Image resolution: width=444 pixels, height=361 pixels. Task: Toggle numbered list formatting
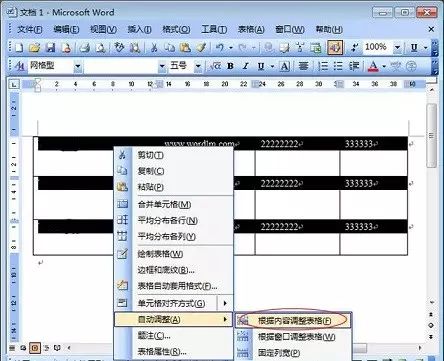[323, 66]
